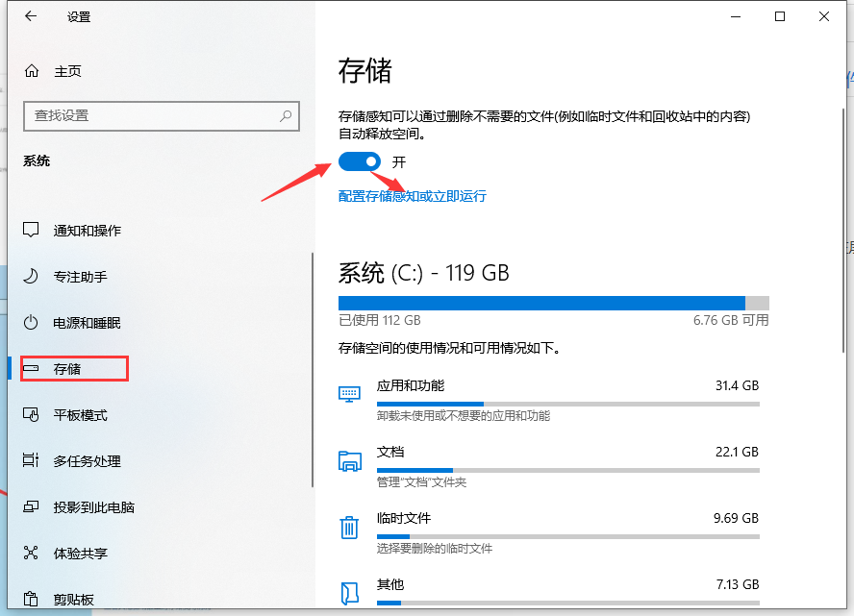Open the 文档 storage category
Image resolution: width=854 pixels, height=616 pixels.
390,452
